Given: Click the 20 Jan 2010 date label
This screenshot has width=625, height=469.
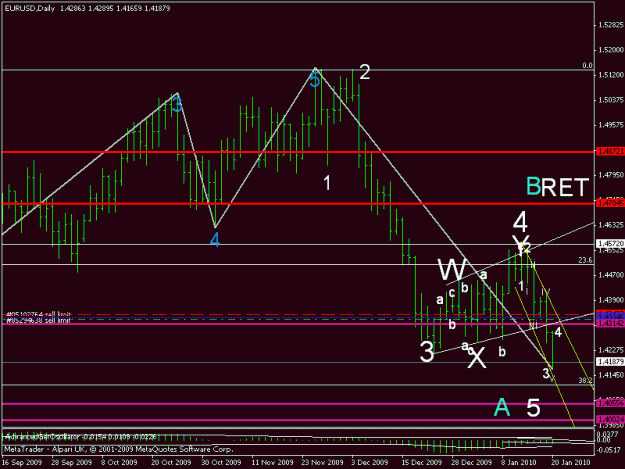Looking at the screenshot, I should pos(571,462).
